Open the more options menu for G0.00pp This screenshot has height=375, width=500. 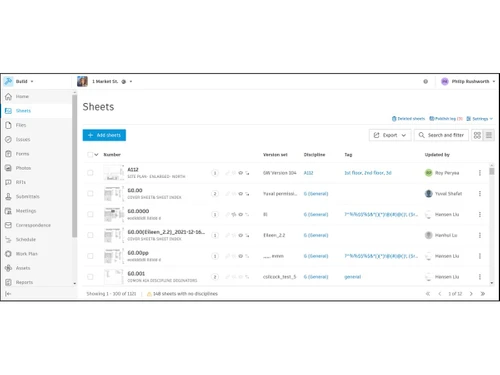pyautogui.click(x=480, y=256)
